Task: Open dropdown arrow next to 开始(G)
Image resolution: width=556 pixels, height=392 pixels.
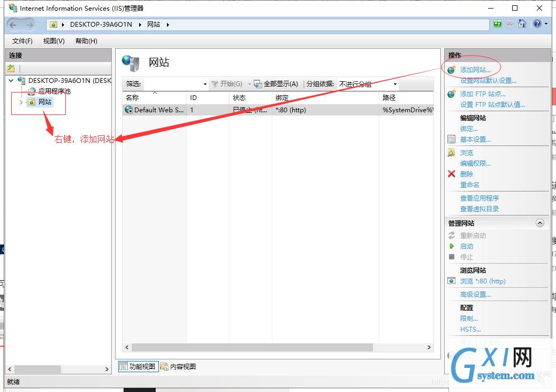Action: point(249,84)
